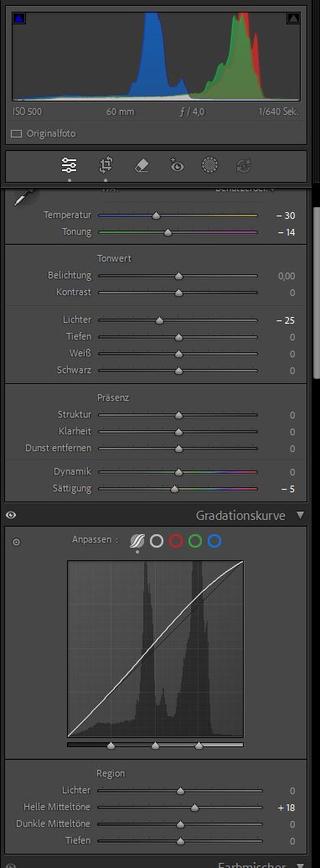The image size is (320, 868).
Task: Toggle highlight clipping indicator in histogram
Action: [293, 18]
